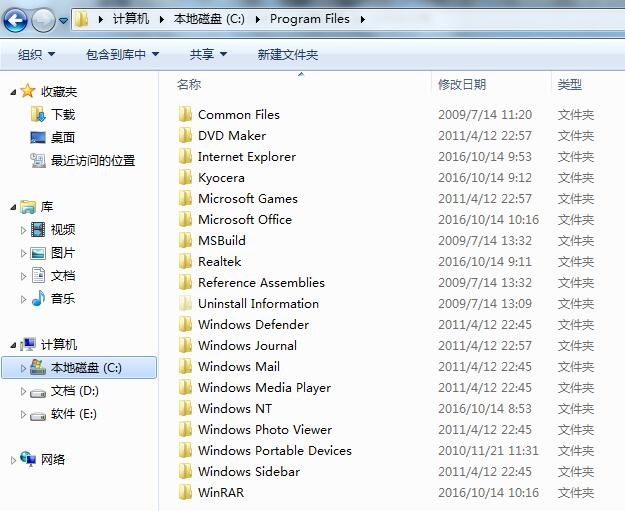This screenshot has width=625, height=511.
Task: Collapse the 库 tree section
Action: [13, 207]
